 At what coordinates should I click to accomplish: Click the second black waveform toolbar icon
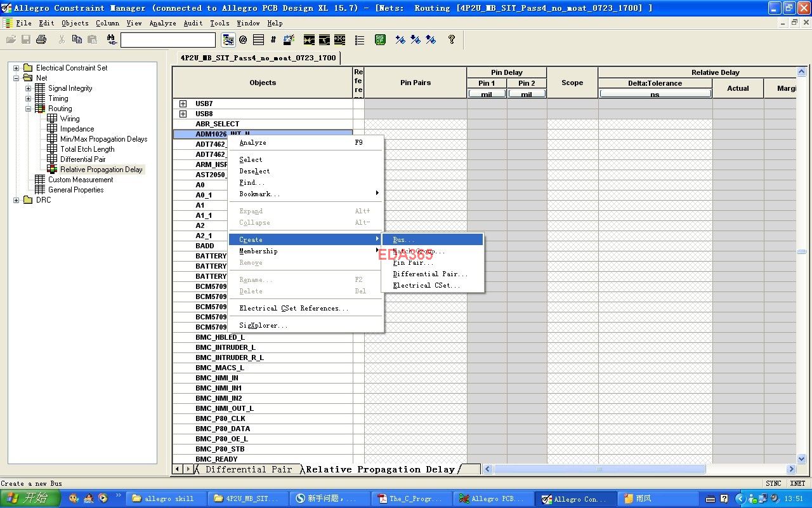[324, 39]
